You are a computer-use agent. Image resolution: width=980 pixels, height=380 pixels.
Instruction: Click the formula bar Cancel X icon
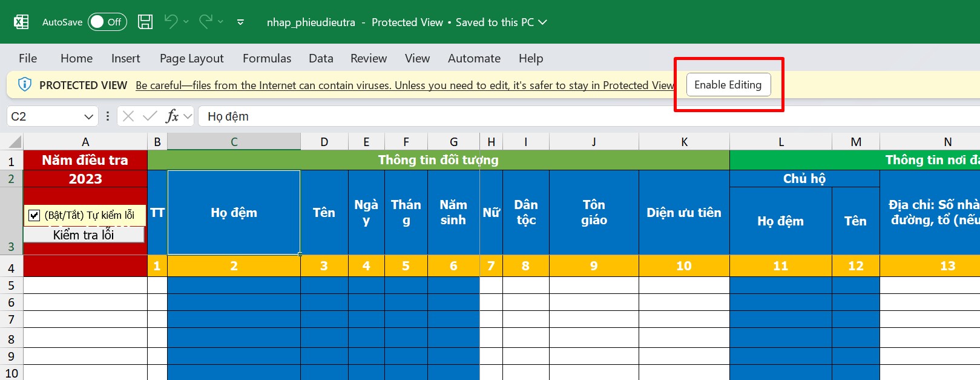coord(128,116)
